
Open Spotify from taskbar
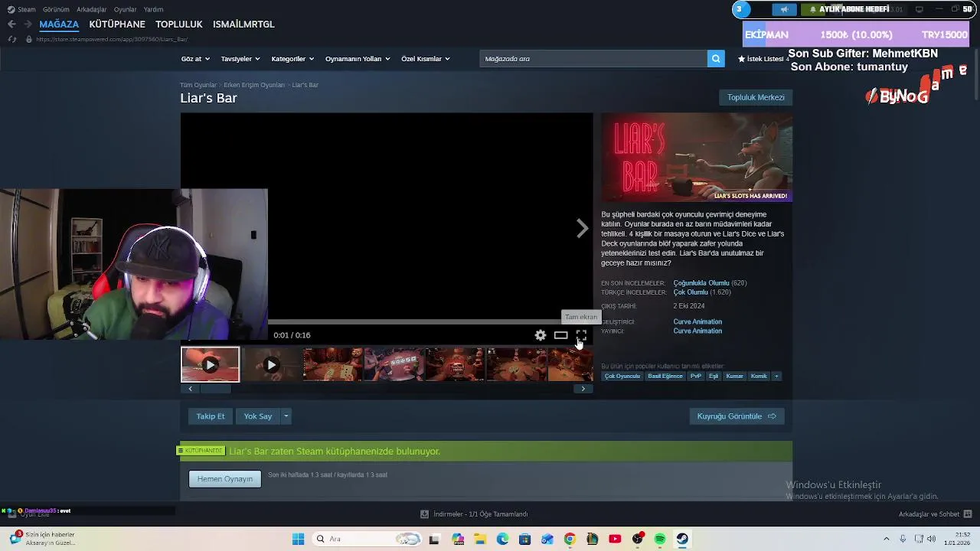[660, 539]
